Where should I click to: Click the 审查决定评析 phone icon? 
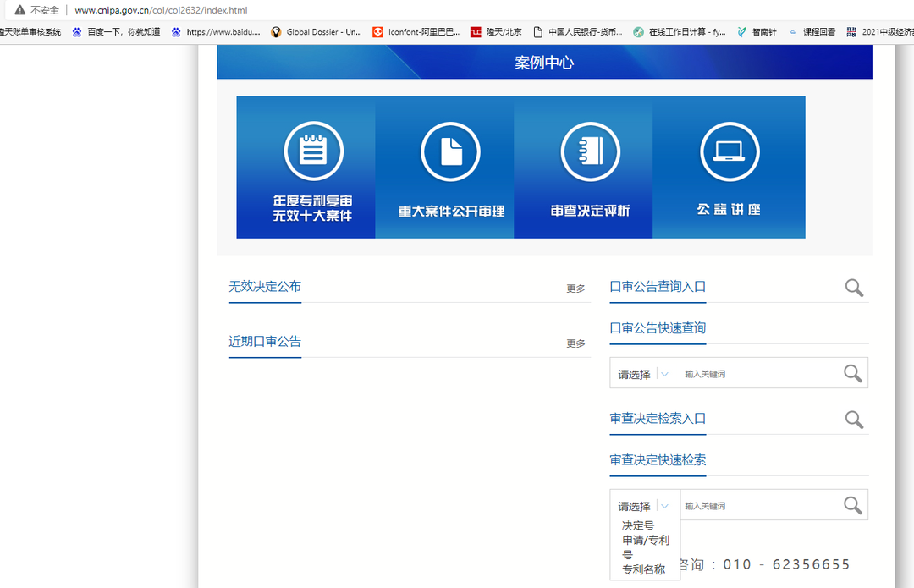click(588, 151)
